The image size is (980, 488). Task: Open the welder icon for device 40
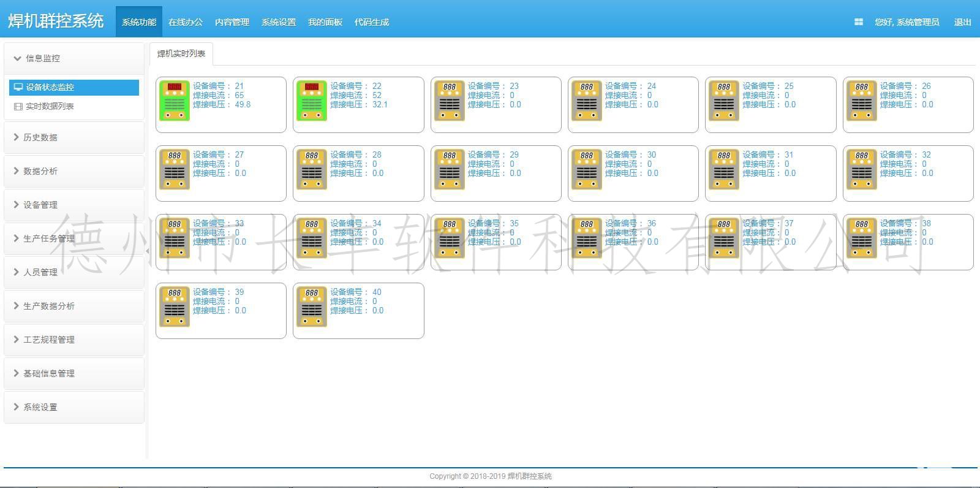[312, 307]
